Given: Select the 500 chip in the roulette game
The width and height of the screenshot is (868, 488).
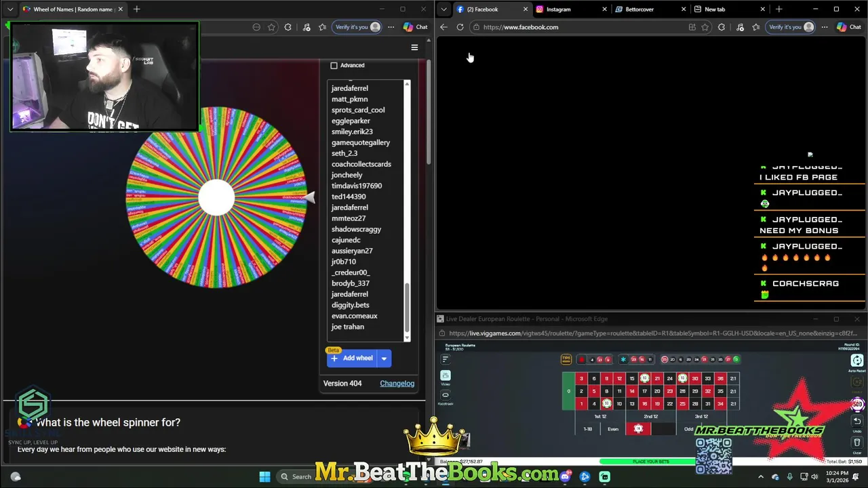Looking at the screenshot, I should click(x=858, y=405).
